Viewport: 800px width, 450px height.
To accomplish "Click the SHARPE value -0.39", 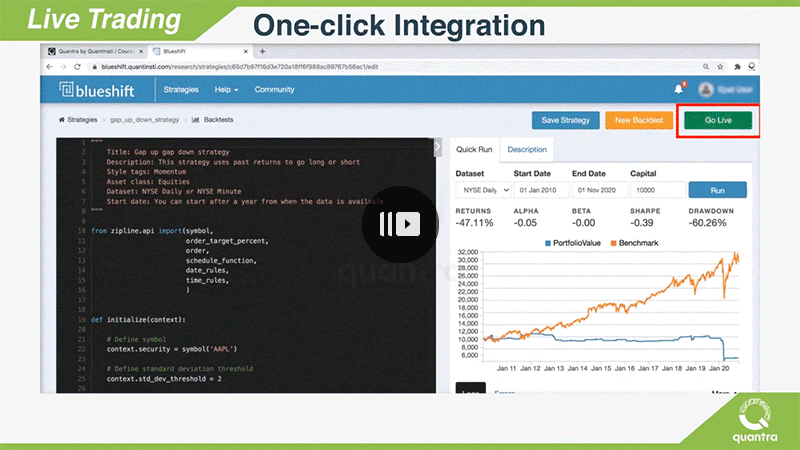I will (641, 223).
